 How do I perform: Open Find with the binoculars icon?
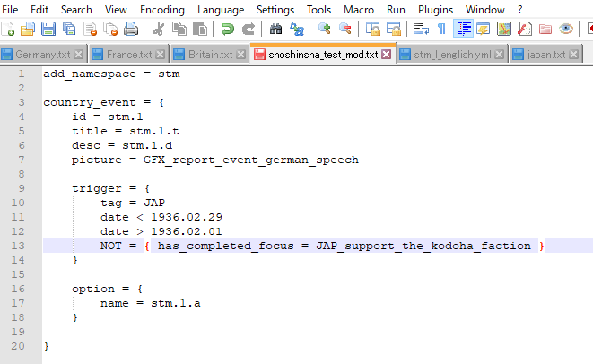tap(275, 29)
